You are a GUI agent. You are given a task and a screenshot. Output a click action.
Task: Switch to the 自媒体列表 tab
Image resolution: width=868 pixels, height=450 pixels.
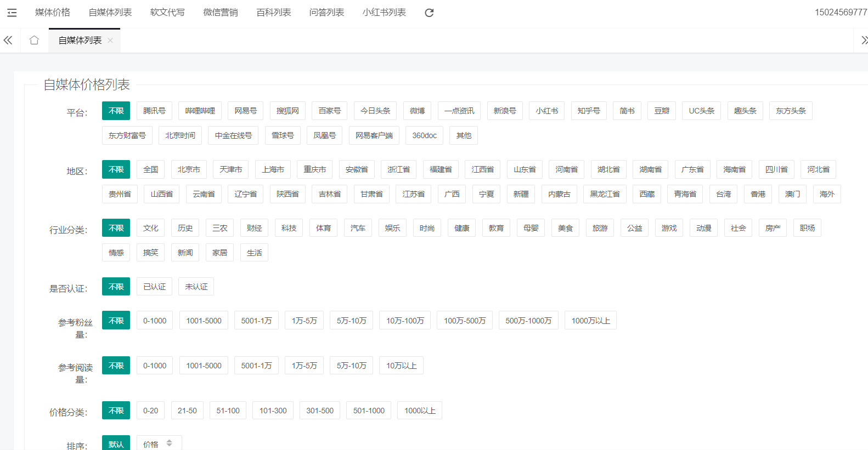point(80,41)
